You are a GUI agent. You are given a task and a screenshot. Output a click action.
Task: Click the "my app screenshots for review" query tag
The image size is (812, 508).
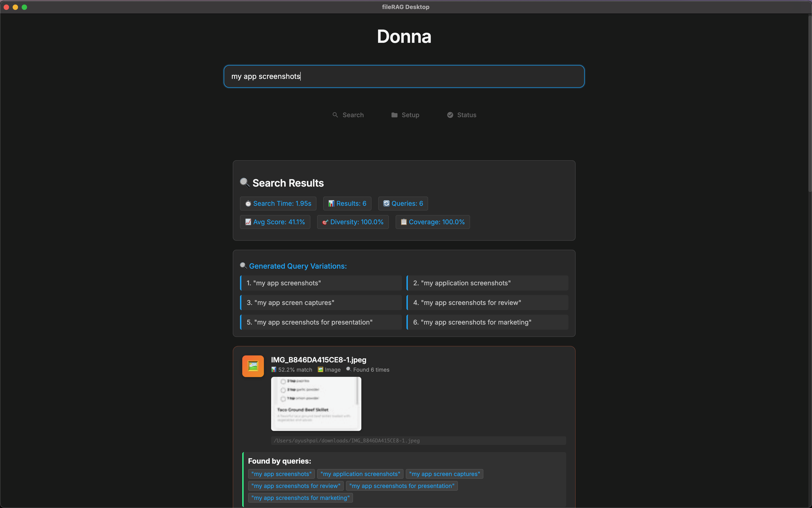coord(295,486)
